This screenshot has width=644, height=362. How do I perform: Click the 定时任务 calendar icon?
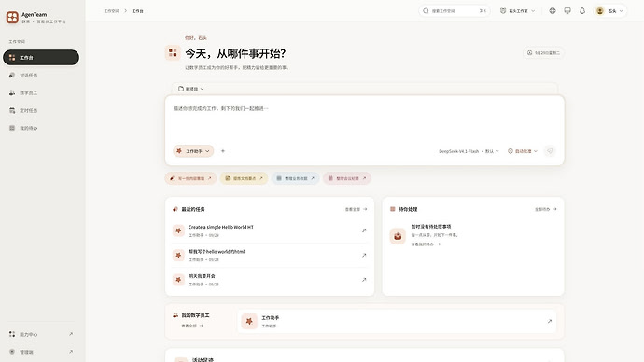12,110
